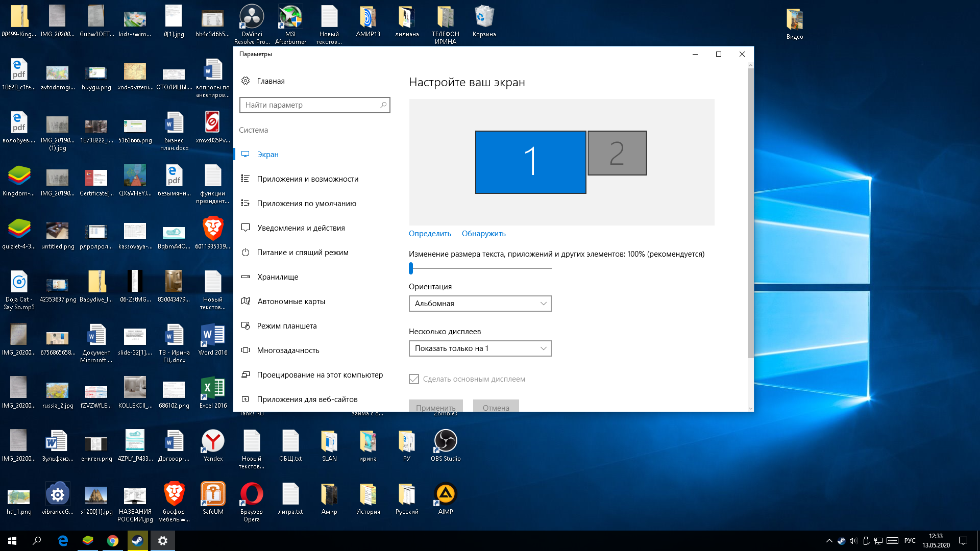Click the 'Найти параметр' search input field
980x551 pixels.
pyautogui.click(x=314, y=104)
